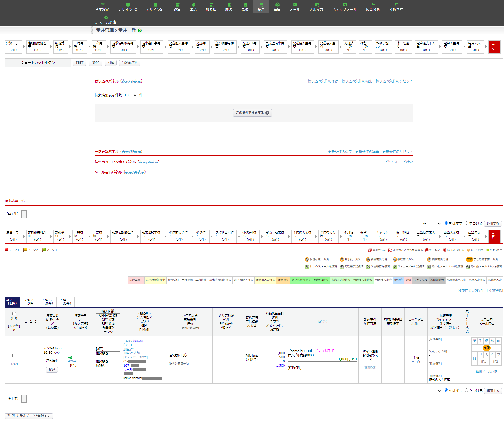Open the 在庫 box icon
Image resolution: width=504 pixels, height=428 pixels.
tap(277, 5)
